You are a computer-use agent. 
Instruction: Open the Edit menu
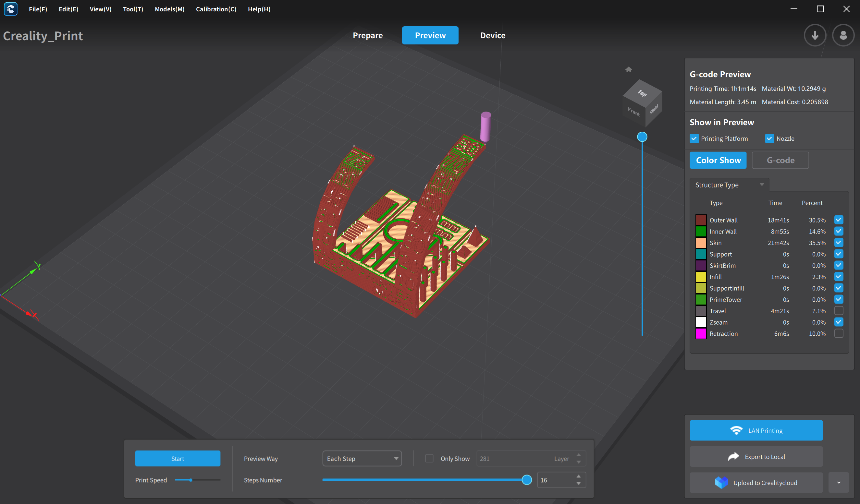click(x=68, y=9)
